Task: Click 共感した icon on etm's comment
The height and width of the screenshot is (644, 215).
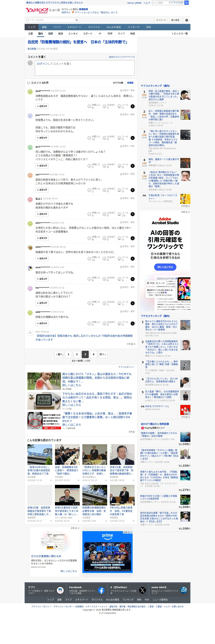Action: 89,259
